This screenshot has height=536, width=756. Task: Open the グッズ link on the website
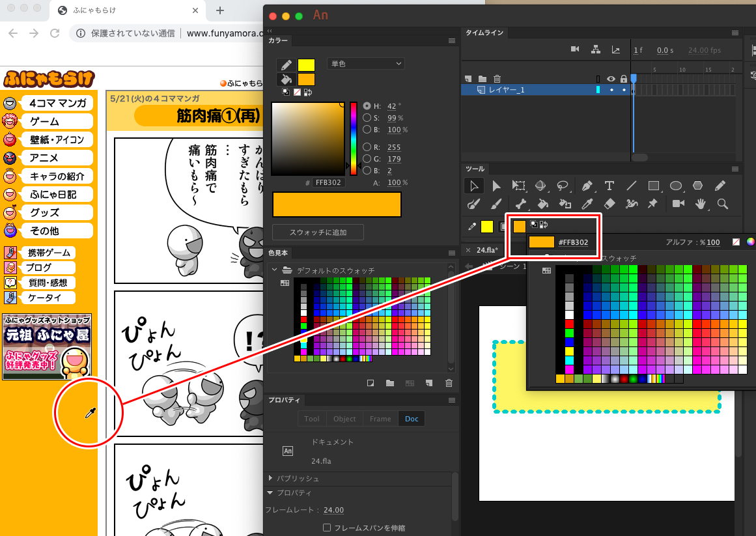pos(57,212)
